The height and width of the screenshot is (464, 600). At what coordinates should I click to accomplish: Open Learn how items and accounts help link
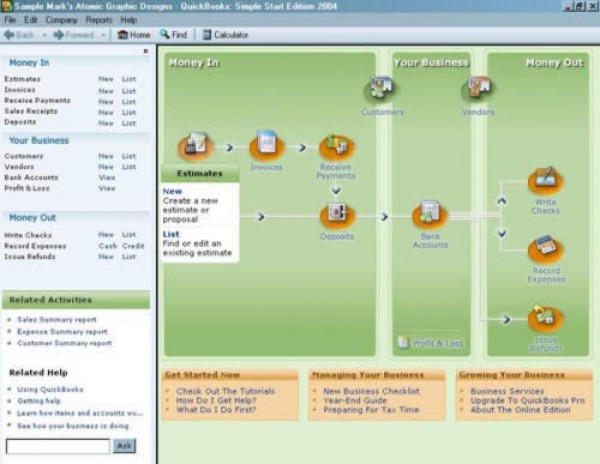coord(80,413)
